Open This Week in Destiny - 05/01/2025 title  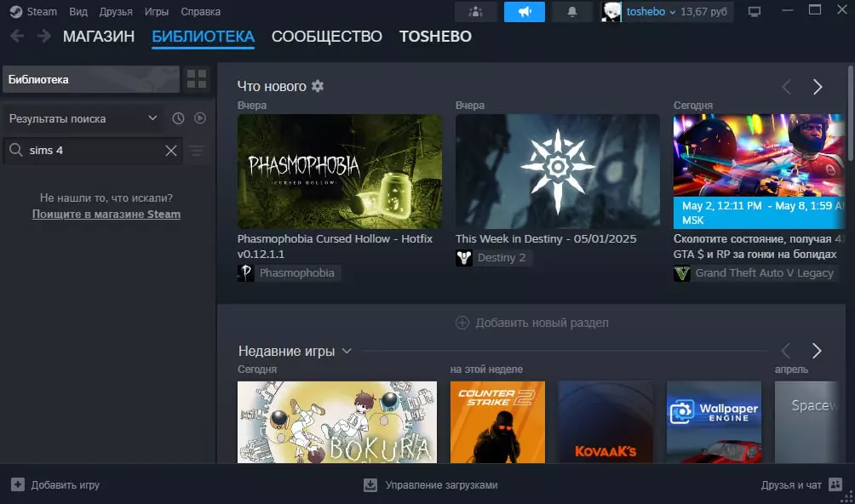(546, 238)
